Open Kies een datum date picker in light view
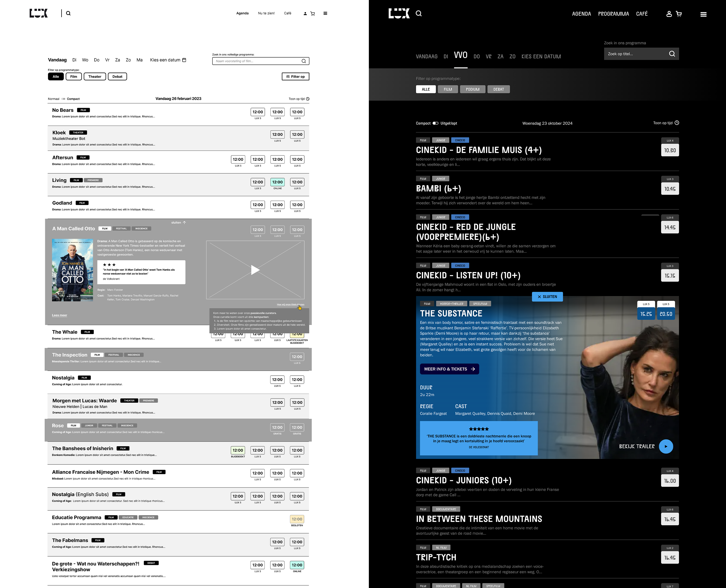The width and height of the screenshot is (726, 588). 168,60
